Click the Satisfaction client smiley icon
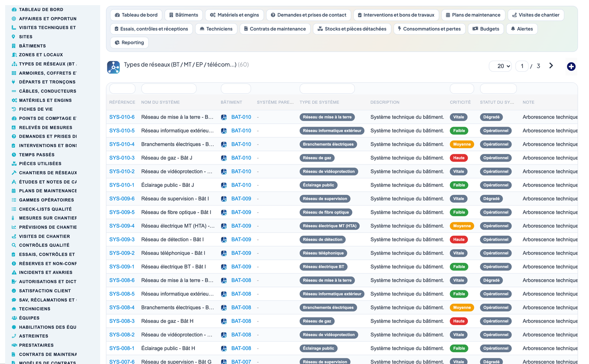589x364 pixels. click(14, 291)
